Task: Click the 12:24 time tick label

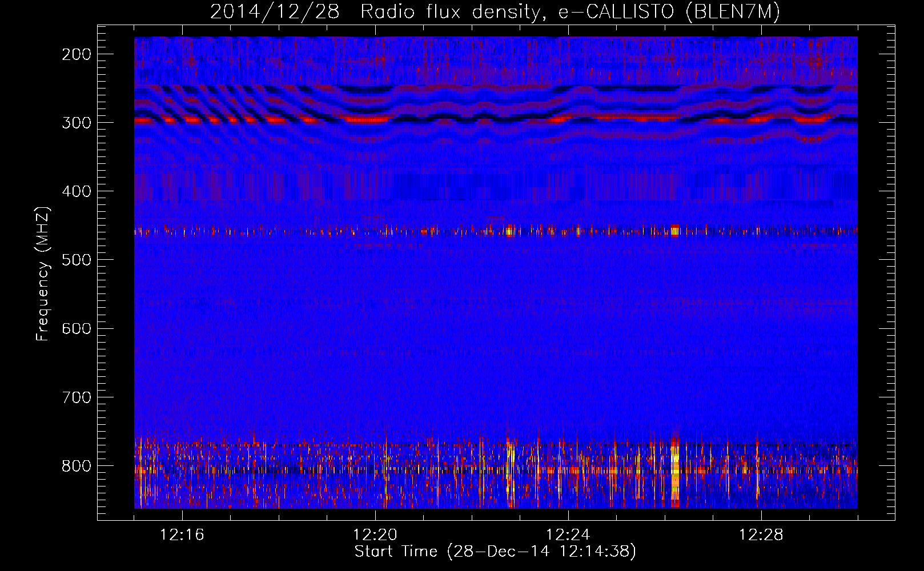Action: (x=568, y=534)
